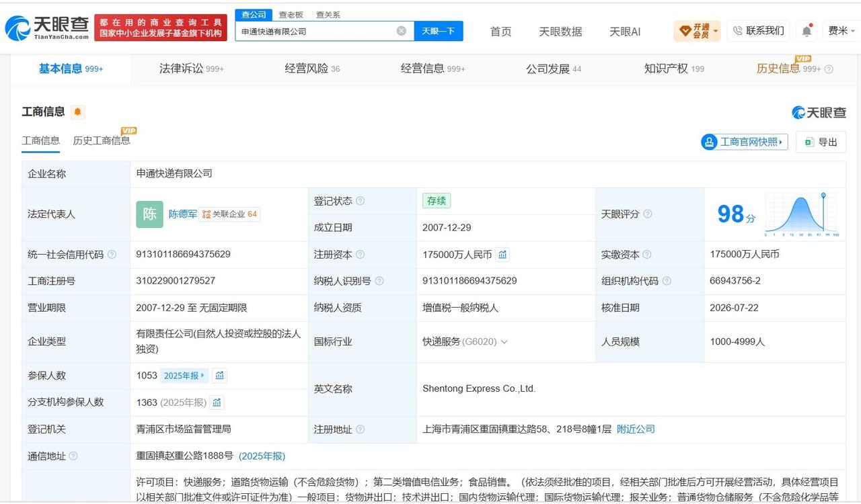Show help for 注册资本
Image resolution: width=861 pixels, height=504 pixels.
click(x=360, y=255)
